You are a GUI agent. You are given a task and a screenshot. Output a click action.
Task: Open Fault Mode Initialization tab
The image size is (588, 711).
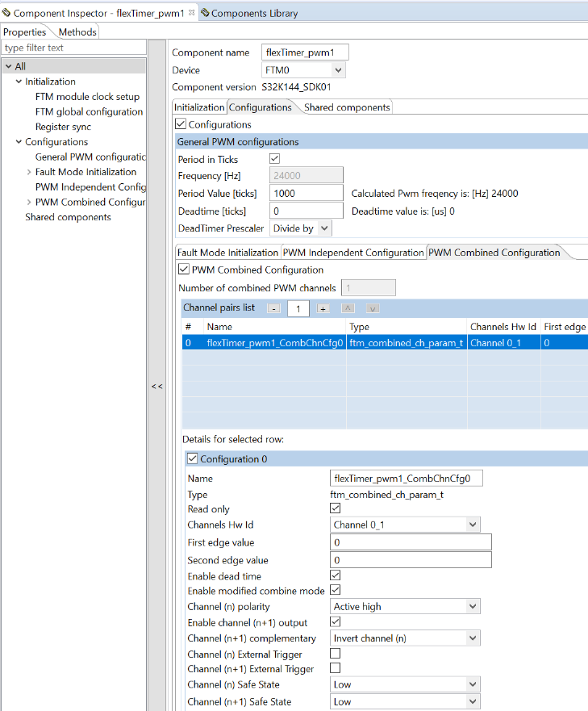pos(227,253)
